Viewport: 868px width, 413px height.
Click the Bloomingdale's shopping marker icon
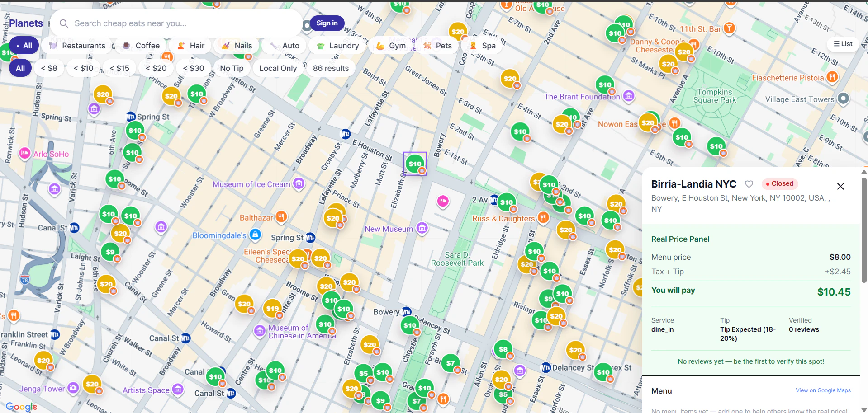(x=255, y=235)
